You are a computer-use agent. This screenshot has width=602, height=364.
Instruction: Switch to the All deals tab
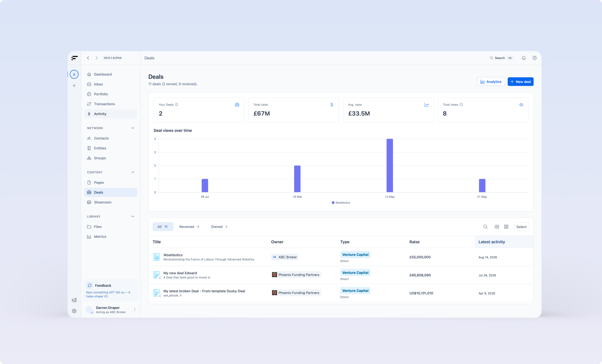(163, 227)
